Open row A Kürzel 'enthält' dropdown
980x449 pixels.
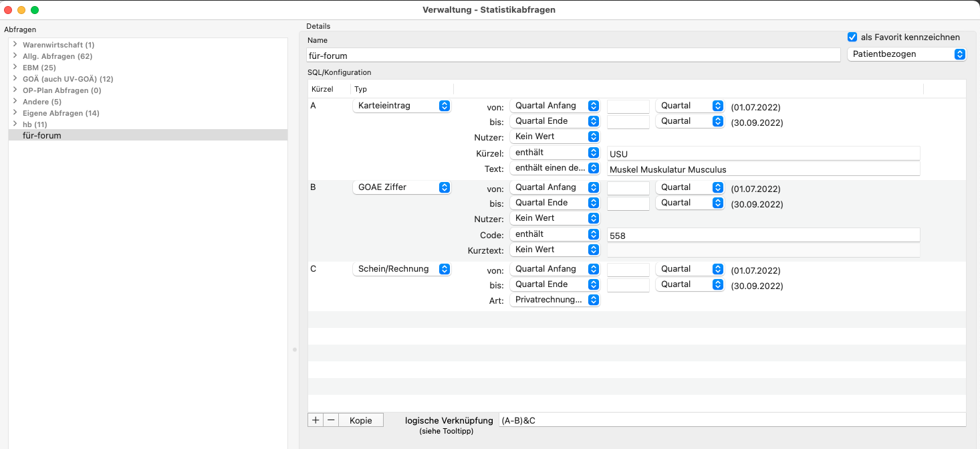coord(555,153)
